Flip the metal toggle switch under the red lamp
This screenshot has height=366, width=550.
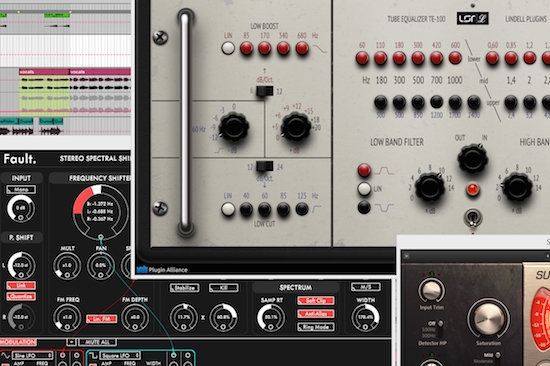coord(472,218)
